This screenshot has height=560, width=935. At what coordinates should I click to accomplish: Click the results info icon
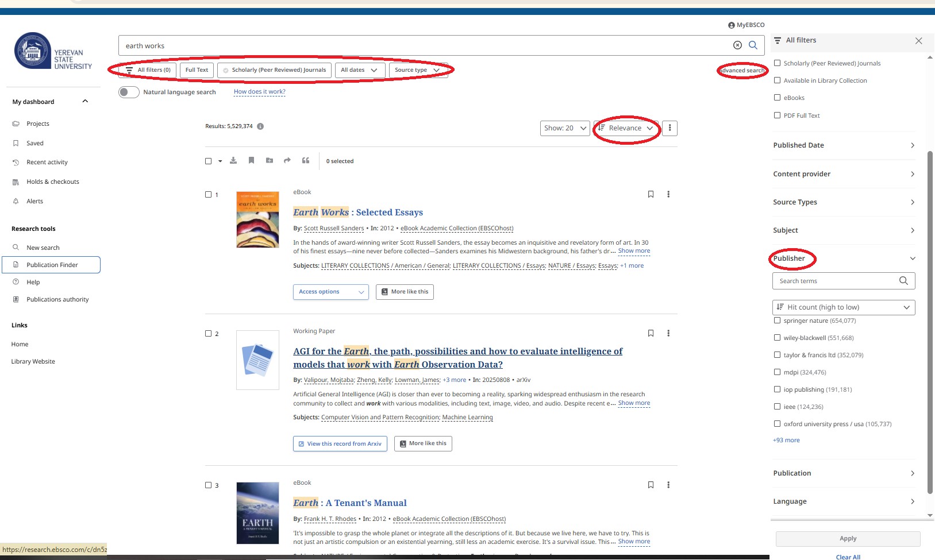pos(260,126)
